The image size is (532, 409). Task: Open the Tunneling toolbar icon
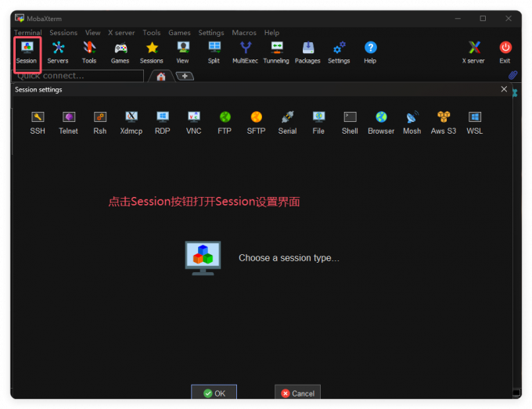(276, 53)
